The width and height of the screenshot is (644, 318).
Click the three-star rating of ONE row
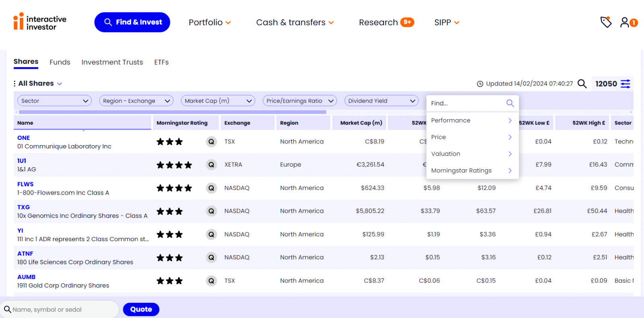click(169, 142)
